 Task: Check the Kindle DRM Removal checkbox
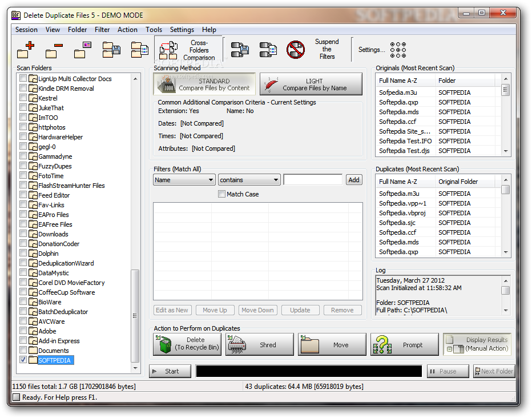coord(23,88)
